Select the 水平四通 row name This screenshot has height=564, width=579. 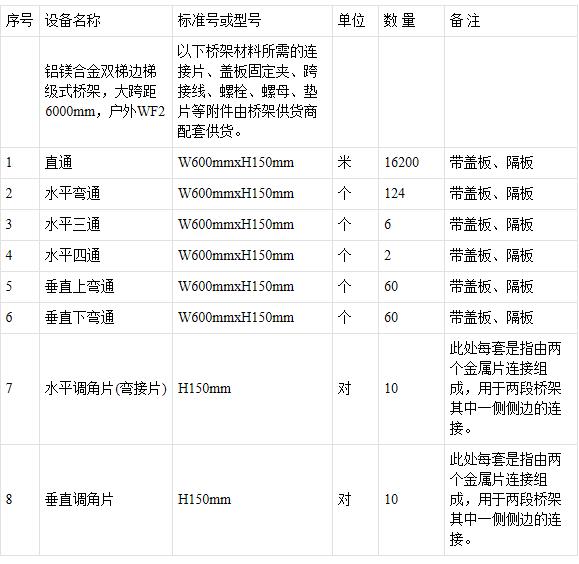coord(106,256)
